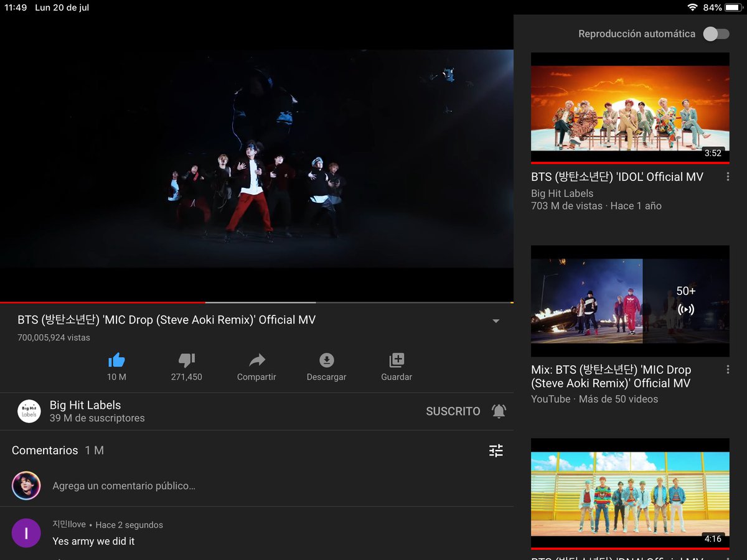The width and height of the screenshot is (747, 560).
Task: Tap the 11:49 clock in status bar
Action: click(x=16, y=7)
